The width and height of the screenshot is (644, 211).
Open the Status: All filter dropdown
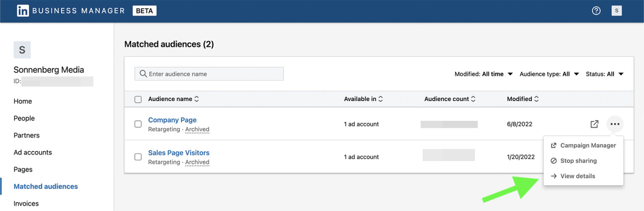pos(605,74)
